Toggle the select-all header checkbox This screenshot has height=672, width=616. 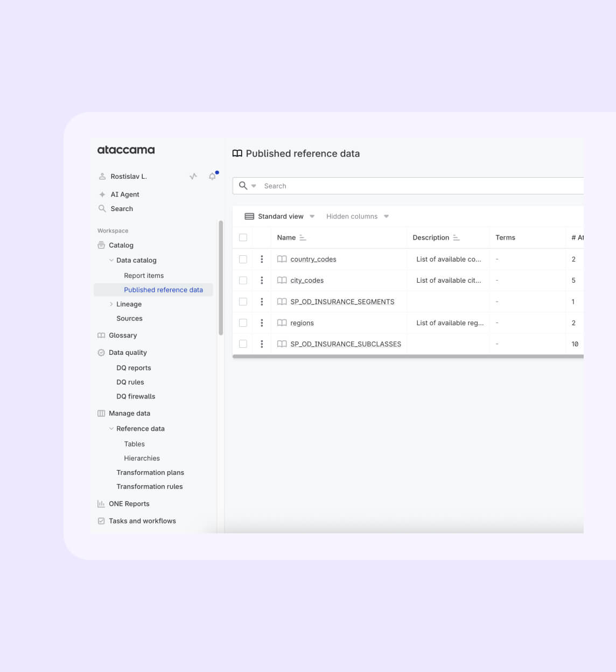(243, 237)
